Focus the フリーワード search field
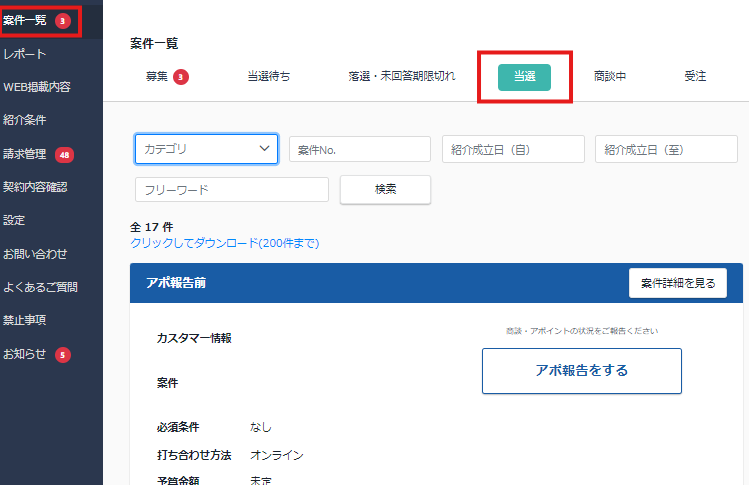 coord(232,190)
